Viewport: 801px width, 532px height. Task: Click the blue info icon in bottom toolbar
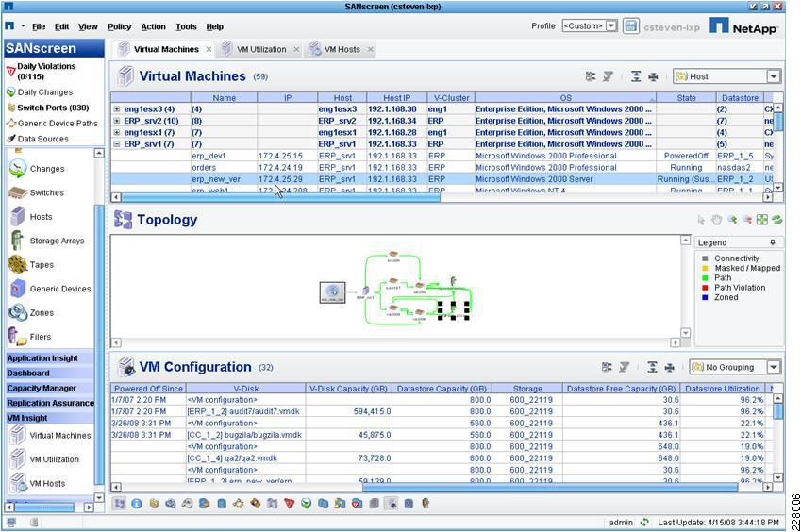(137, 504)
